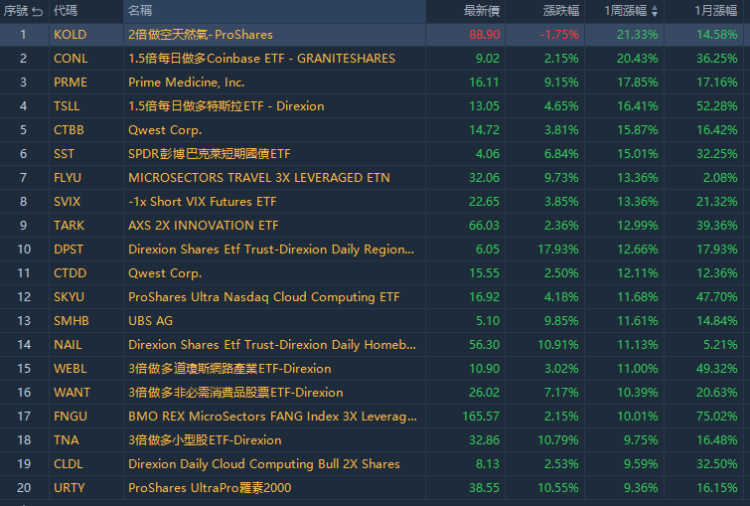Select the SMHB ticker code
750x506 pixels.
[x=71, y=321]
